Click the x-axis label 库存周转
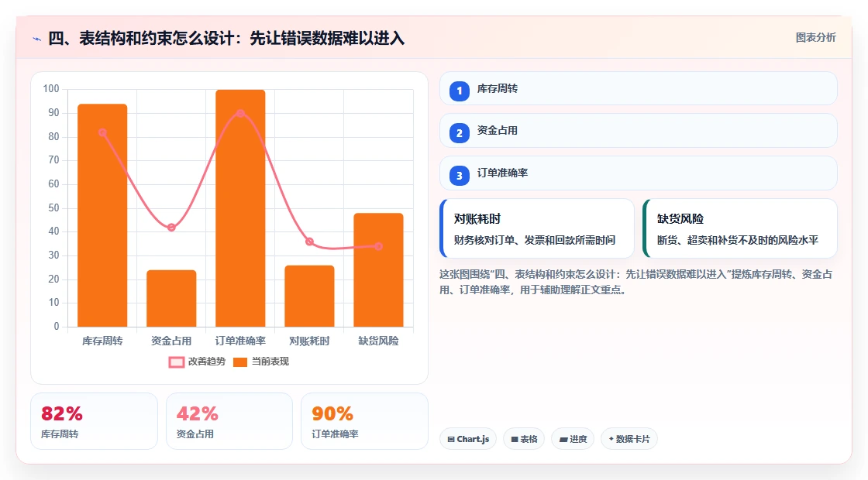Screen dimensions: 868x480 coord(102,341)
